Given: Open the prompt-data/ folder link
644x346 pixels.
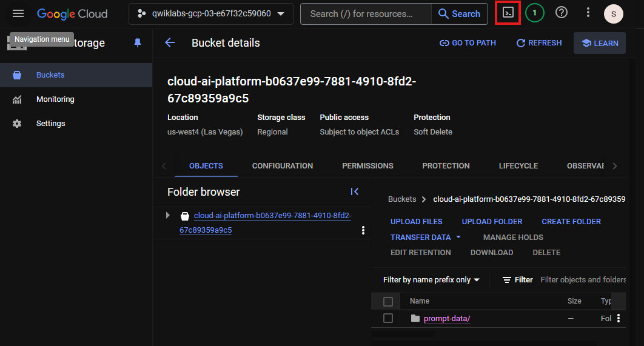Looking at the screenshot, I should click(447, 319).
